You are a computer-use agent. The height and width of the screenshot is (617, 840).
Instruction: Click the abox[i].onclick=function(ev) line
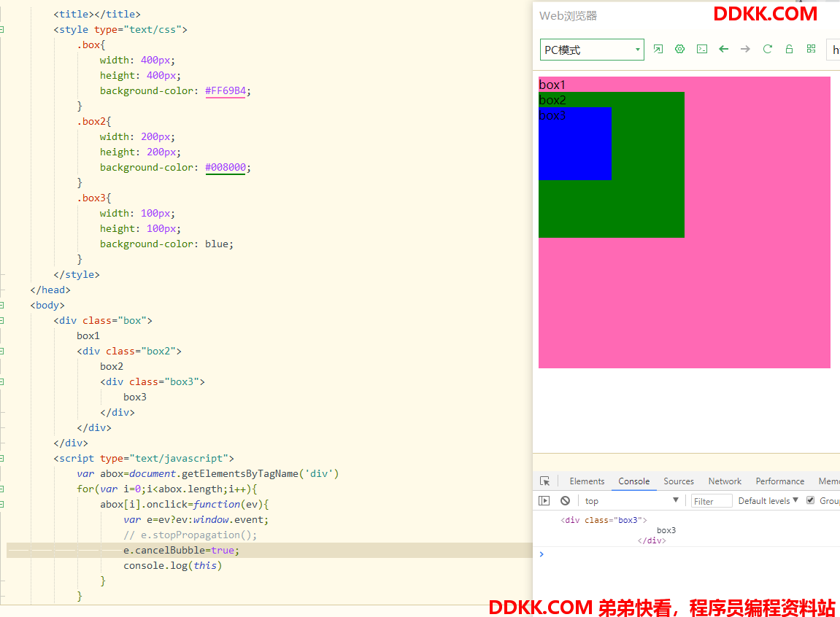[185, 504]
